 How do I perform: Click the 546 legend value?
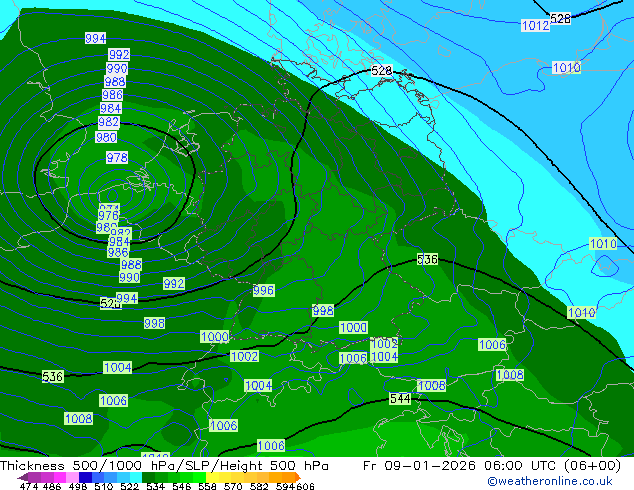tap(181, 486)
